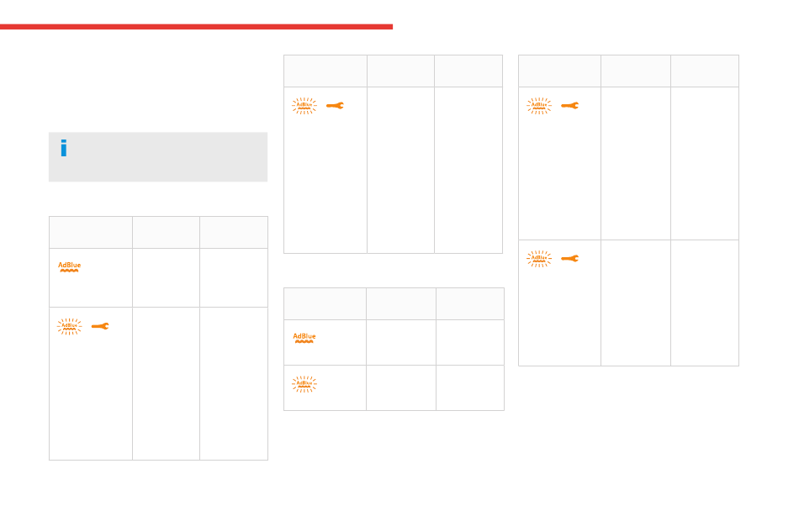Image resolution: width=799 pixels, height=532 pixels.
Task: Click steady AdBlue icon in left table
Action: tap(69, 267)
